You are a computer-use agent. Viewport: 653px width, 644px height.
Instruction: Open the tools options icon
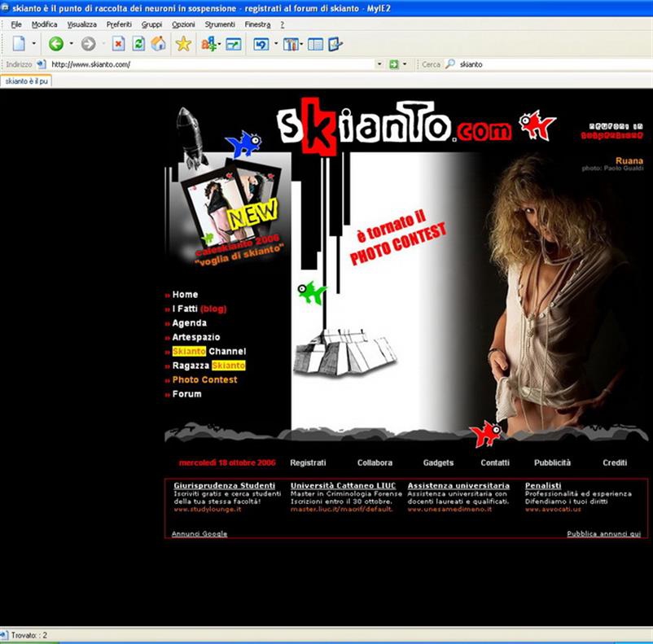[291, 43]
